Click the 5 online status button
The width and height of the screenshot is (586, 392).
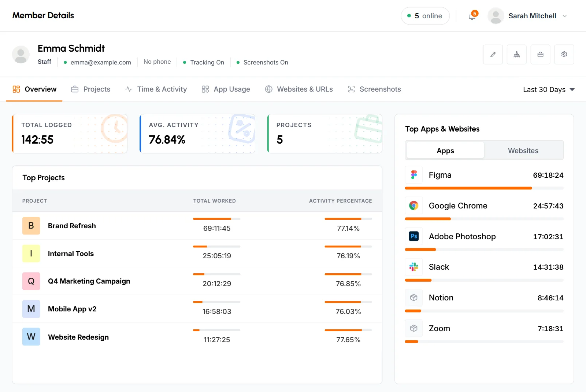[x=425, y=16]
